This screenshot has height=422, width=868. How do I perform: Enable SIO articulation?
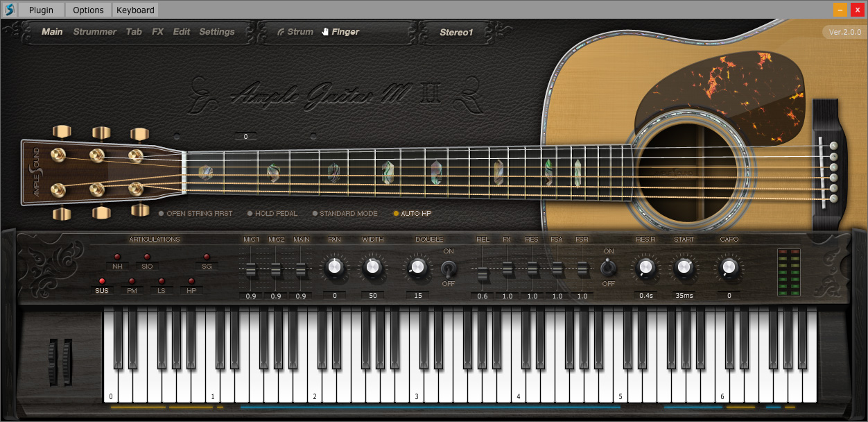147,262
